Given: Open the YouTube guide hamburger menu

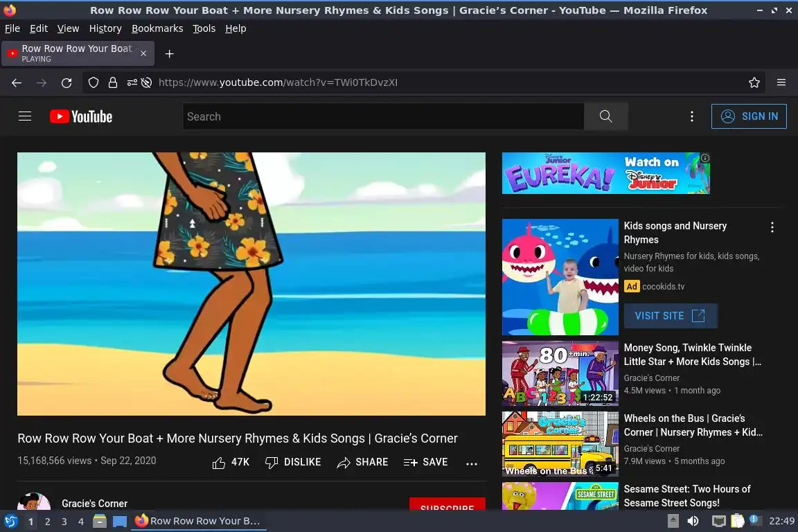Looking at the screenshot, I should tap(25, 116).
